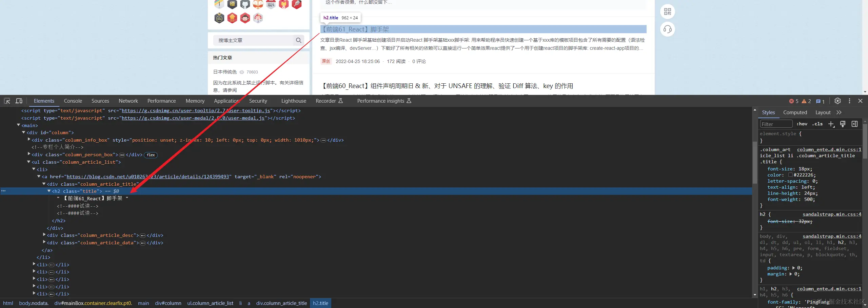Open column_ente..d.min.css:1 for .title rule

point(829,150)
